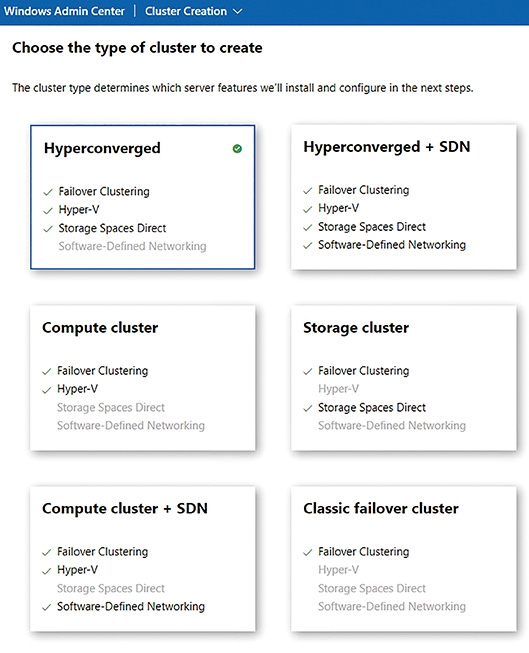Select the Storage cluster card
Screen dimensions: 529x653
404,378
